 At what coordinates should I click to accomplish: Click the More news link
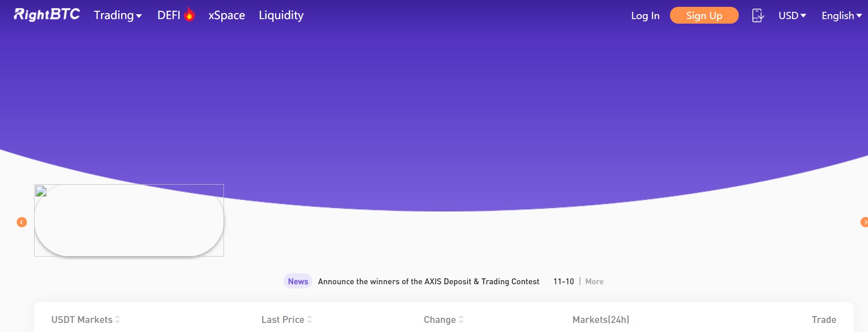coord(594,281)
